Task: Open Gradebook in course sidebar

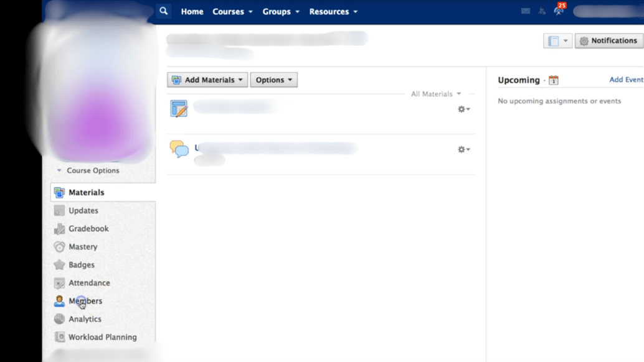Action: (x=88, y=228)
